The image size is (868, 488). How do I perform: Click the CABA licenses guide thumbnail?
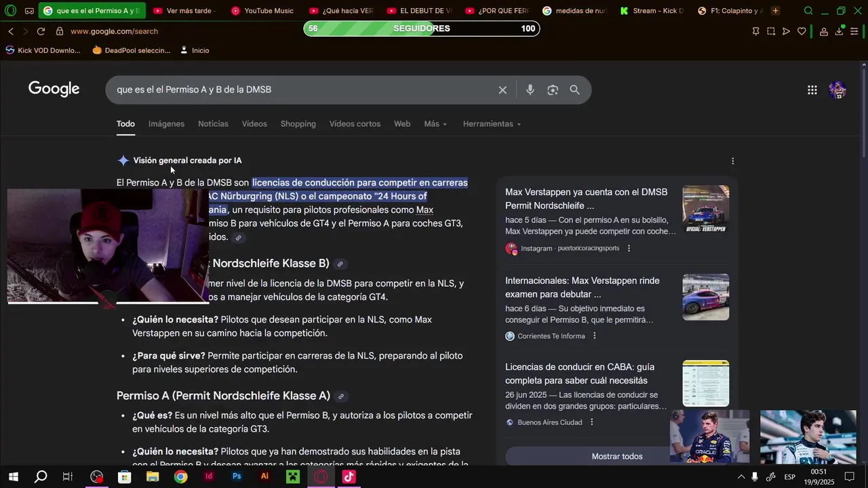[706, 384]
